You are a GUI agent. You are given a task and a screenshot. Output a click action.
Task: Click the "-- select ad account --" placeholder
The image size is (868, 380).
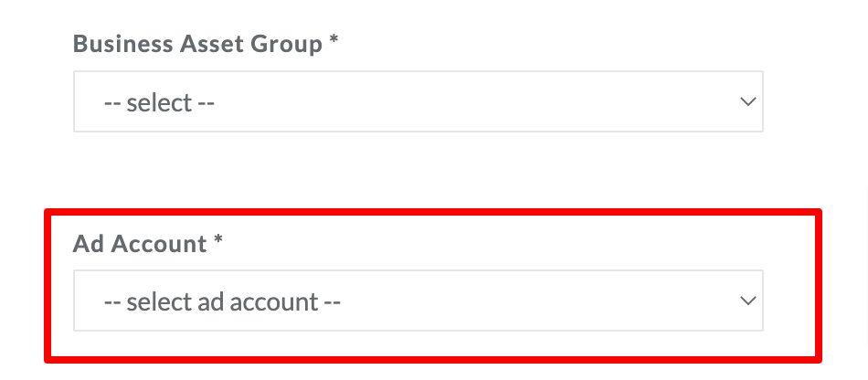pos(222,301)
